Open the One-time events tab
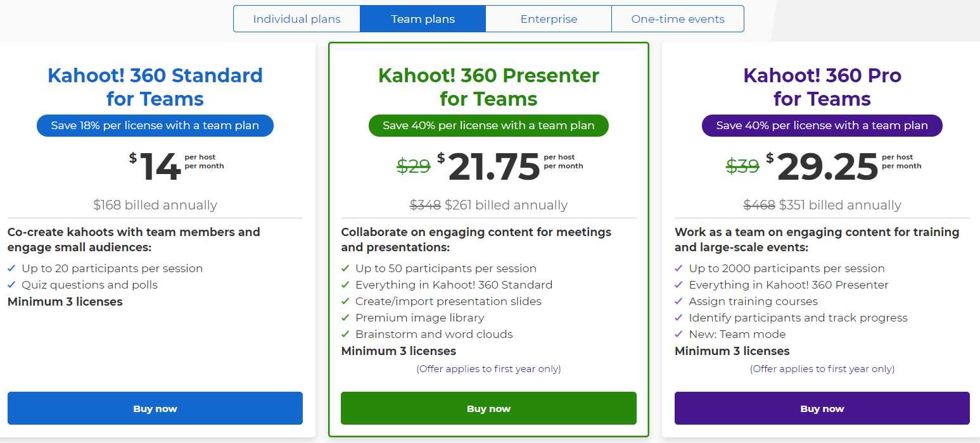Viewport: 980px width, 443px height. 677,19
